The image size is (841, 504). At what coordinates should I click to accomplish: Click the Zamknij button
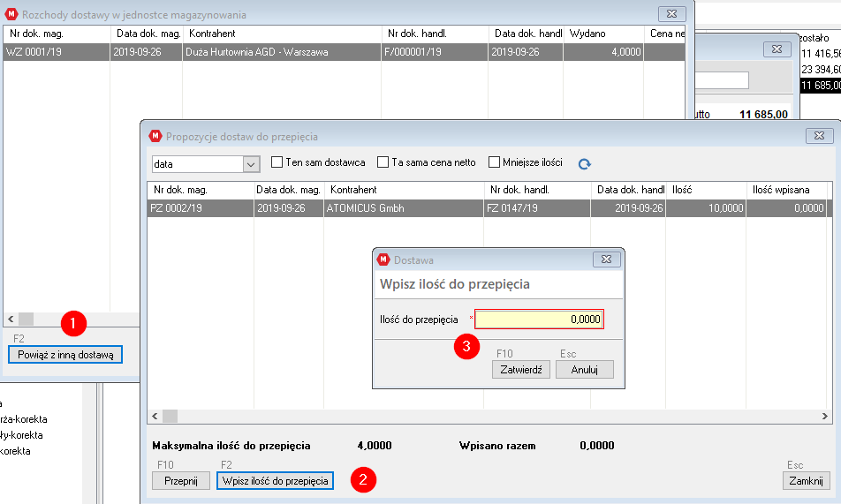(806, 481)
